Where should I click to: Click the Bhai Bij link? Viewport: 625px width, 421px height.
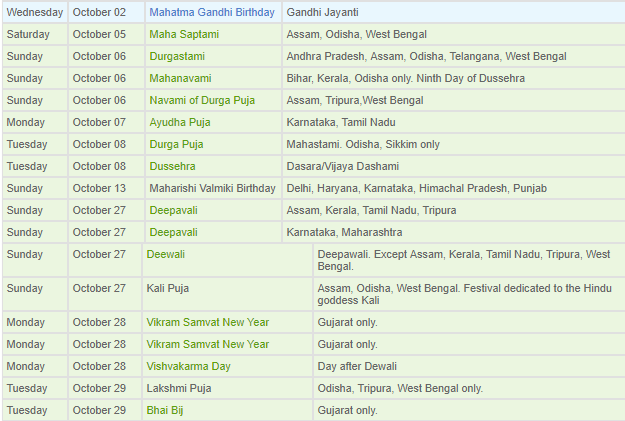[165, 410]
